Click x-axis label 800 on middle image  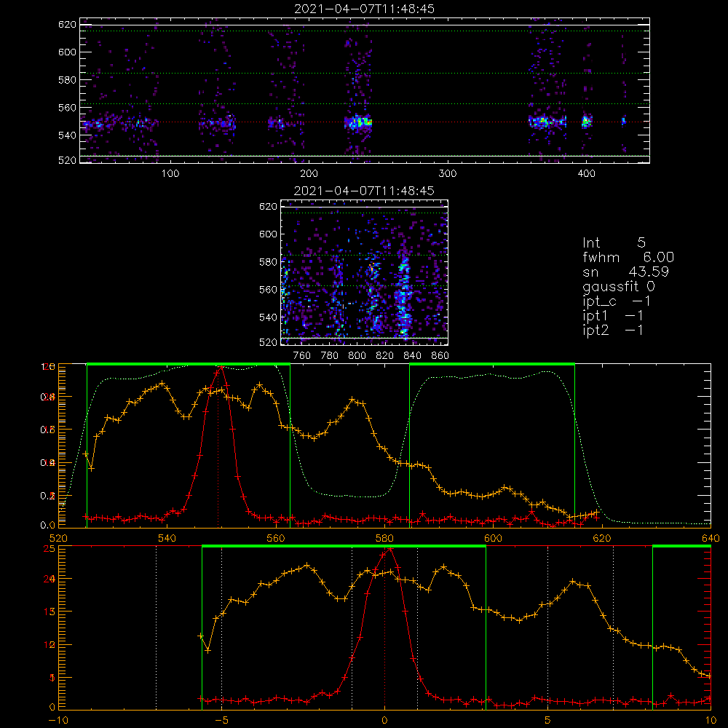[357, 356]
